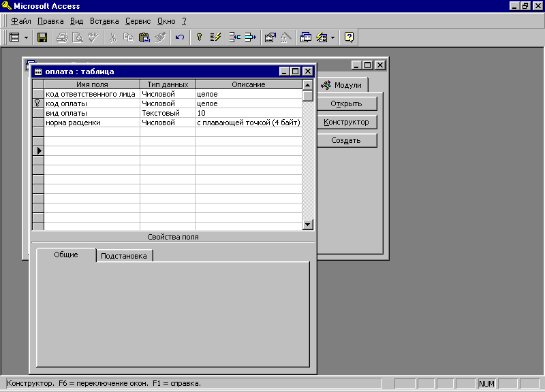Open the Правка menu
The height and width of the screenshot is (392, 545).
[50, 21]
